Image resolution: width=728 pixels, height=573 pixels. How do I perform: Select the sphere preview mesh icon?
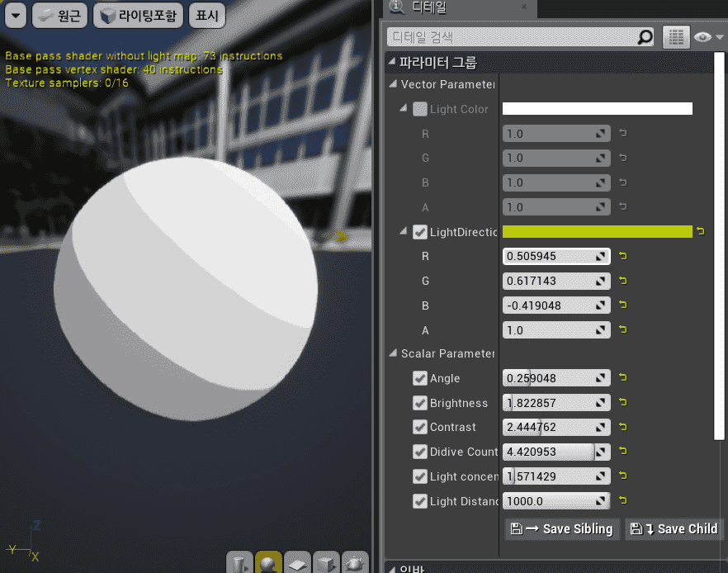coord(268,563)
